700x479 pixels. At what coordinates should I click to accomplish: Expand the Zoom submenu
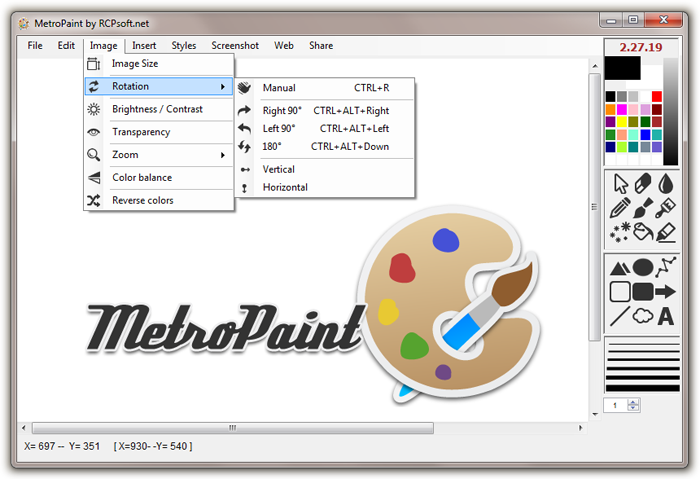[x=159, y=155]
